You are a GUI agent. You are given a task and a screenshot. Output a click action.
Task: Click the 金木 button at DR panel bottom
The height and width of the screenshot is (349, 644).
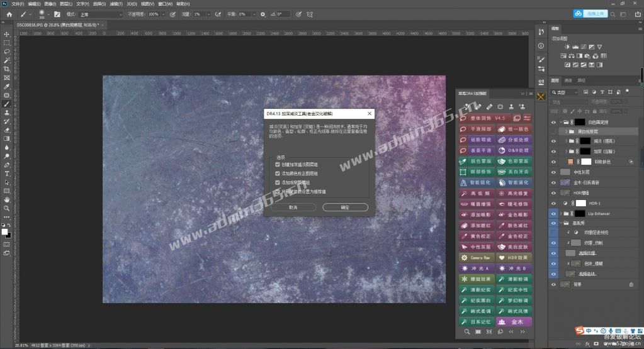point(514,322)
